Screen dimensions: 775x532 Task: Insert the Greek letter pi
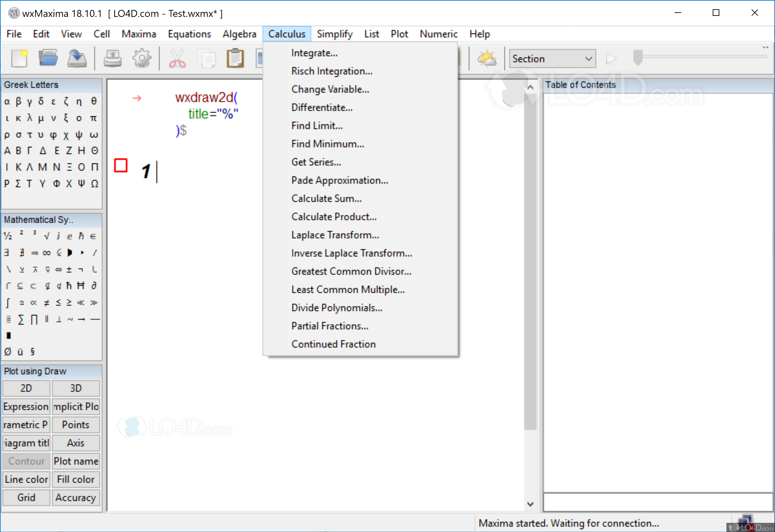[x=93, y=118]
